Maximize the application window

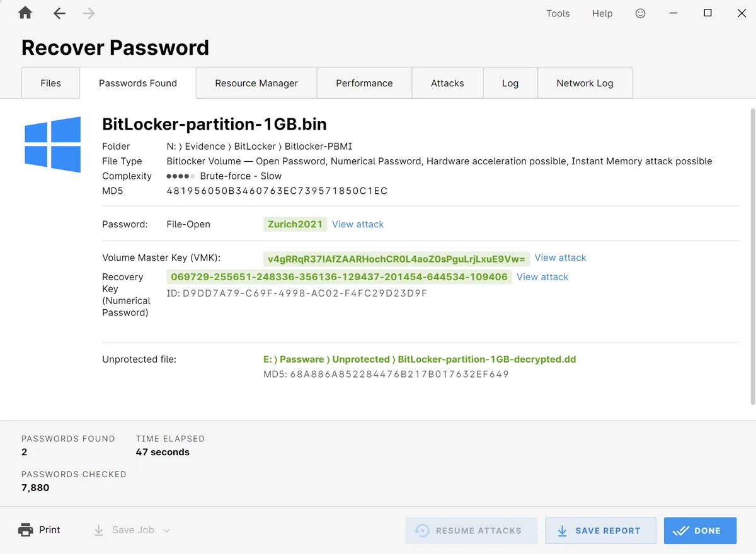coord(707,13)
